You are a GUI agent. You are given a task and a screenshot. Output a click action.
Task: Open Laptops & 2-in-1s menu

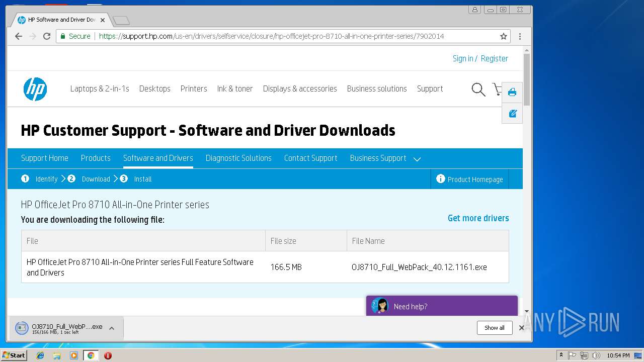coord(100,88)
